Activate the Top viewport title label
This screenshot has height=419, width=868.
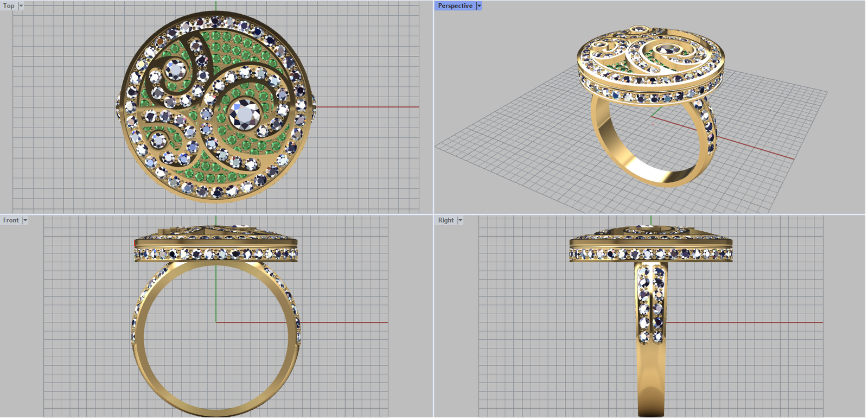(x=9, y=6)
